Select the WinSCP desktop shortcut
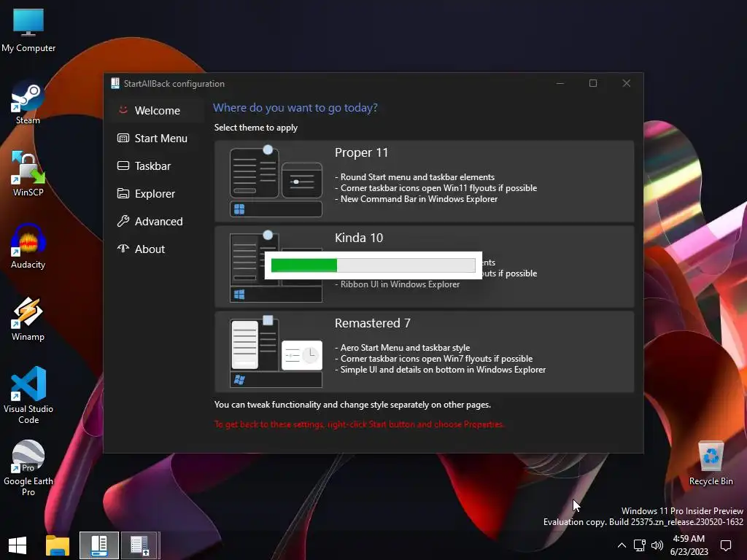Viewport: 747px width, 560px height. tap(28, 175)
